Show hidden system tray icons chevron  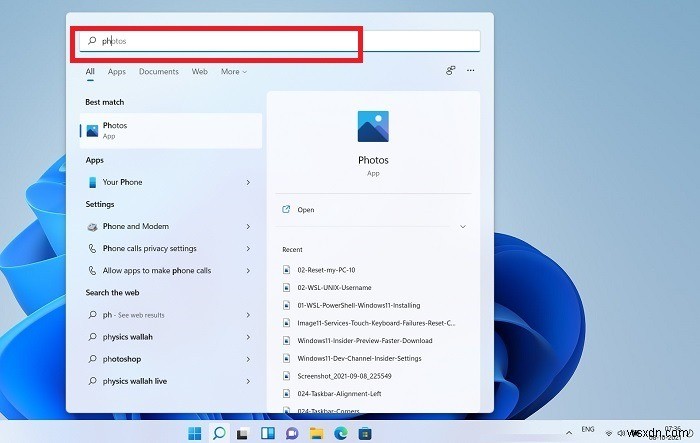[x=569, y=433]
